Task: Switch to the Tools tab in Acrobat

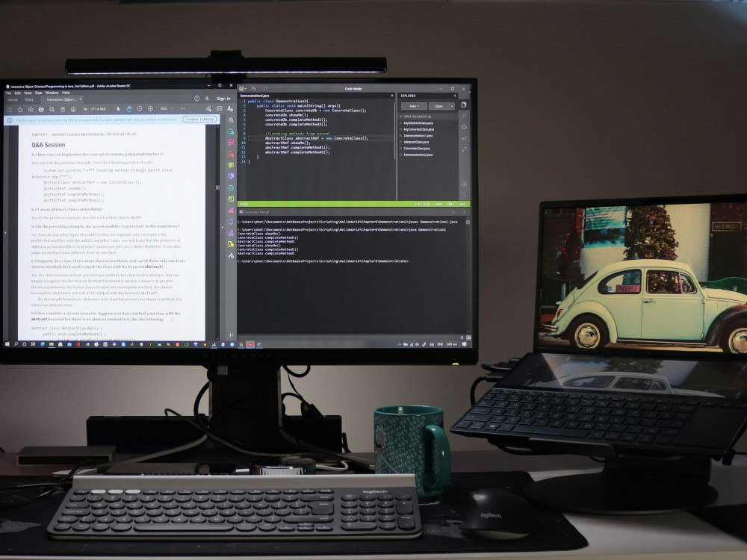Action: point(29,99)
